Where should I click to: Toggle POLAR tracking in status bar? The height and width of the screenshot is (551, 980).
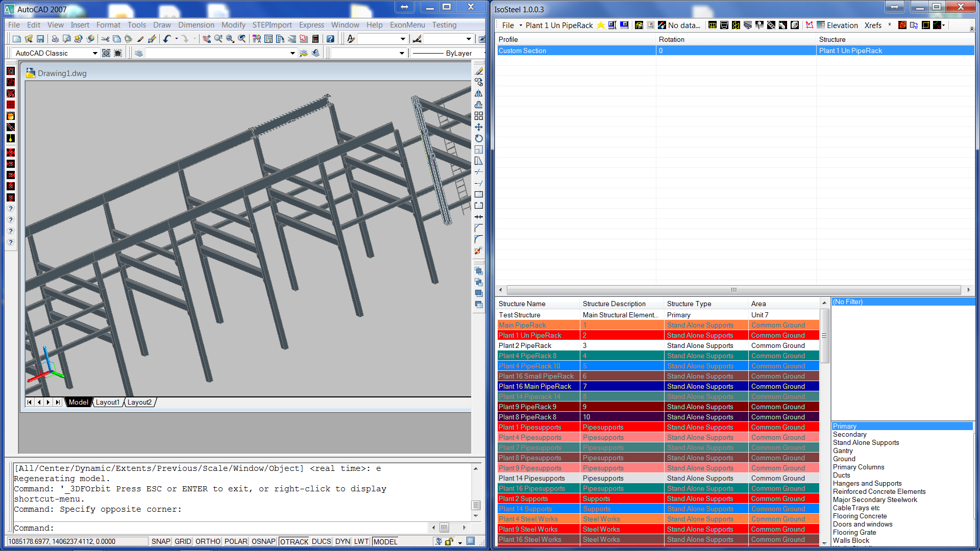coord(236,541)
